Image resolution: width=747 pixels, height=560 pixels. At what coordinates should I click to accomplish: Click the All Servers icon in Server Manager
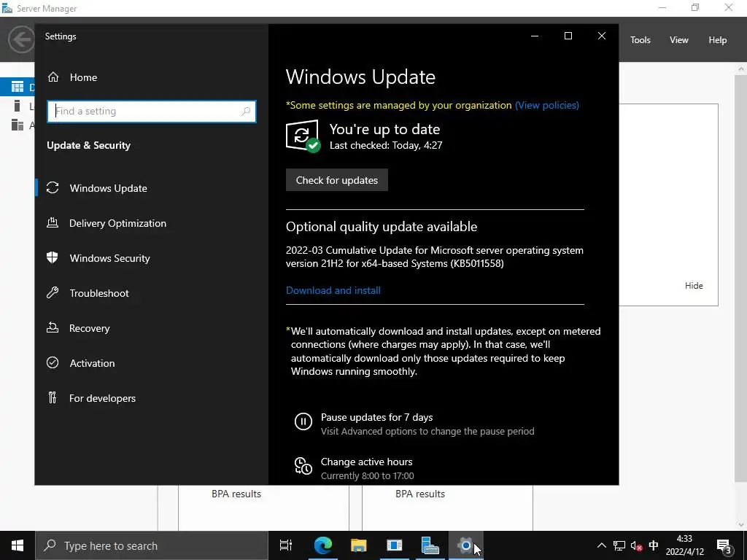click(x=18, y=125)
